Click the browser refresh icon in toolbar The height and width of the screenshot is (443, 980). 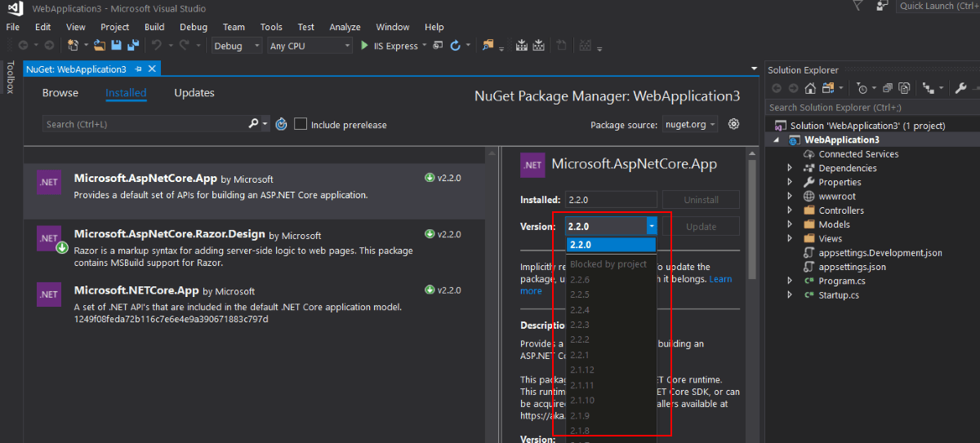[x=456, y=46]
